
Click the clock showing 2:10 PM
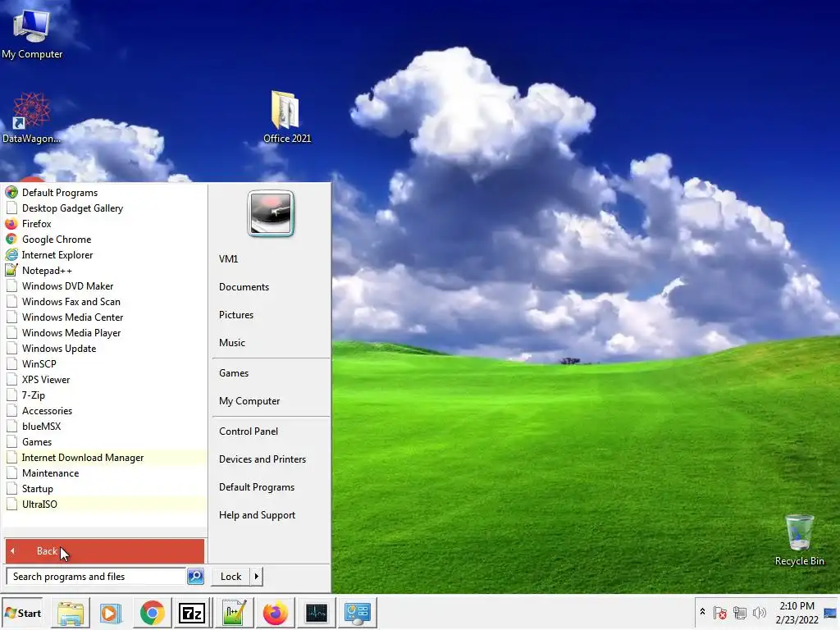point(797,613)
